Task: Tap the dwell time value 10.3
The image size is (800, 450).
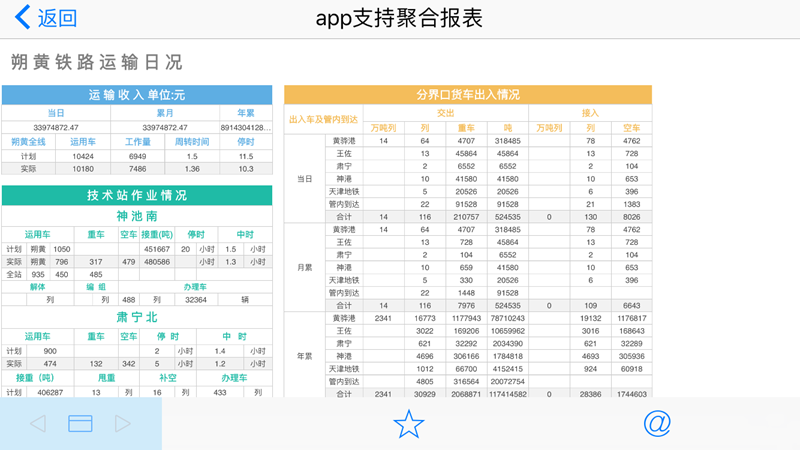Action: coord(246,169)
